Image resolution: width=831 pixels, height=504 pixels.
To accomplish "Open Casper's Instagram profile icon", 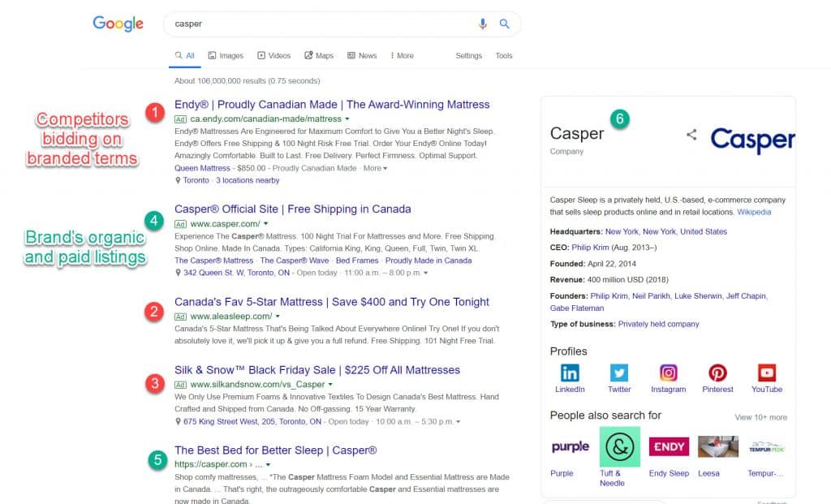I will pos(669,373).
